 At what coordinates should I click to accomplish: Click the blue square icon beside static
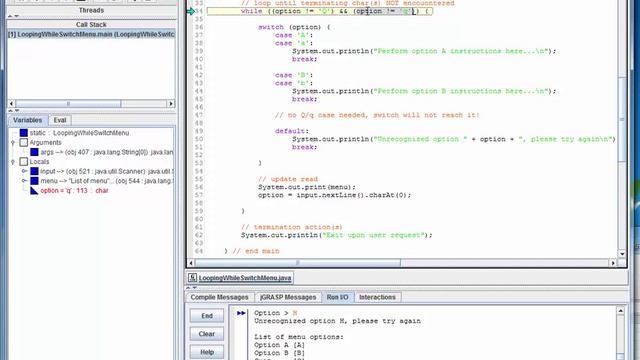[24, 133]
